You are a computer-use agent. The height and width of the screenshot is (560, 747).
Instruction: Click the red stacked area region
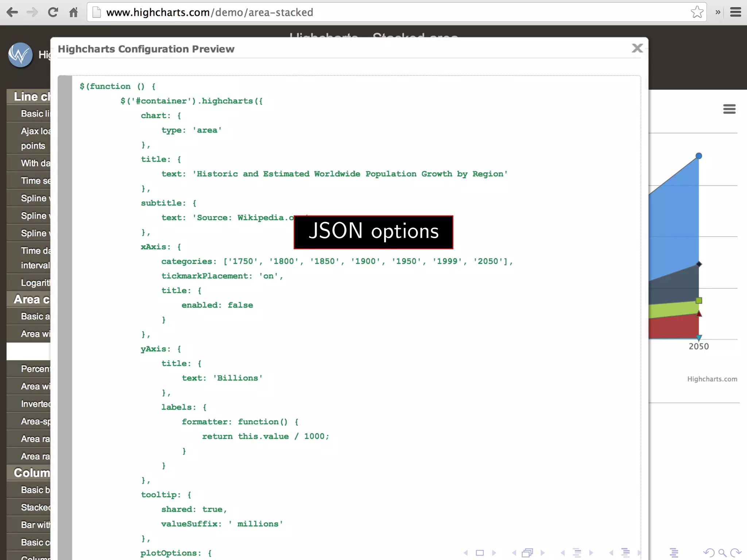click(x=674, y=327)
